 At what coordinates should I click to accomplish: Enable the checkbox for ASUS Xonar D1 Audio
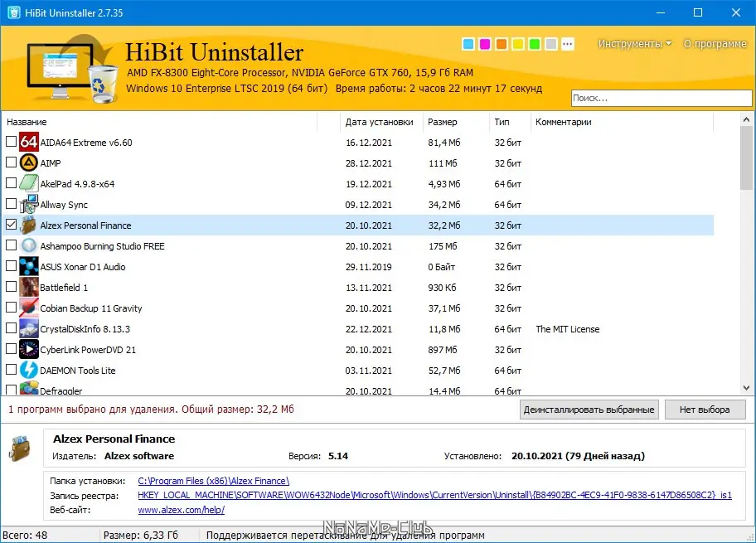(x=11, y=266)
